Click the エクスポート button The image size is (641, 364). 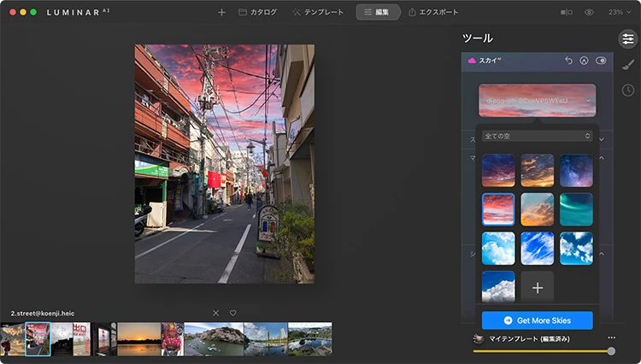[x=433, y=13]
